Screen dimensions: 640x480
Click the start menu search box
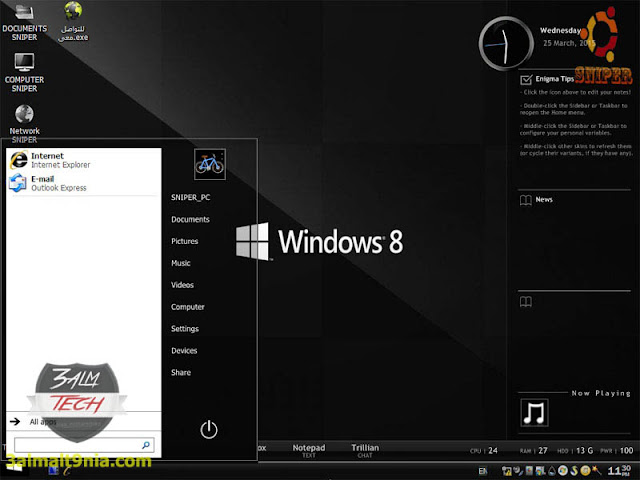(x=84, y=445)
